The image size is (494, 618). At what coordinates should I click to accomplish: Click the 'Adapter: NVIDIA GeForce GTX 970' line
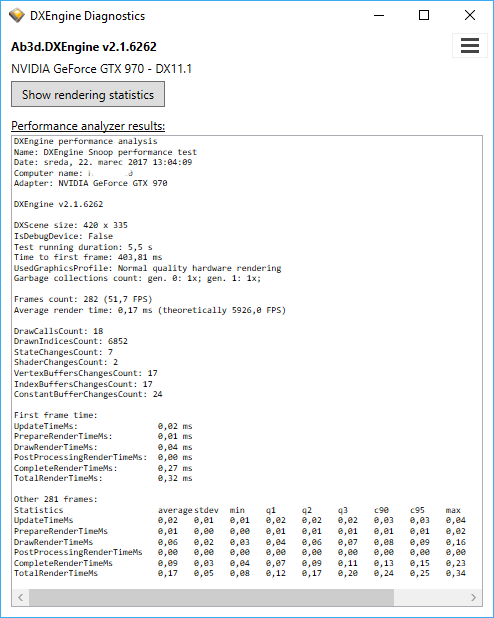pyautogui.click(x=91, y=183)
